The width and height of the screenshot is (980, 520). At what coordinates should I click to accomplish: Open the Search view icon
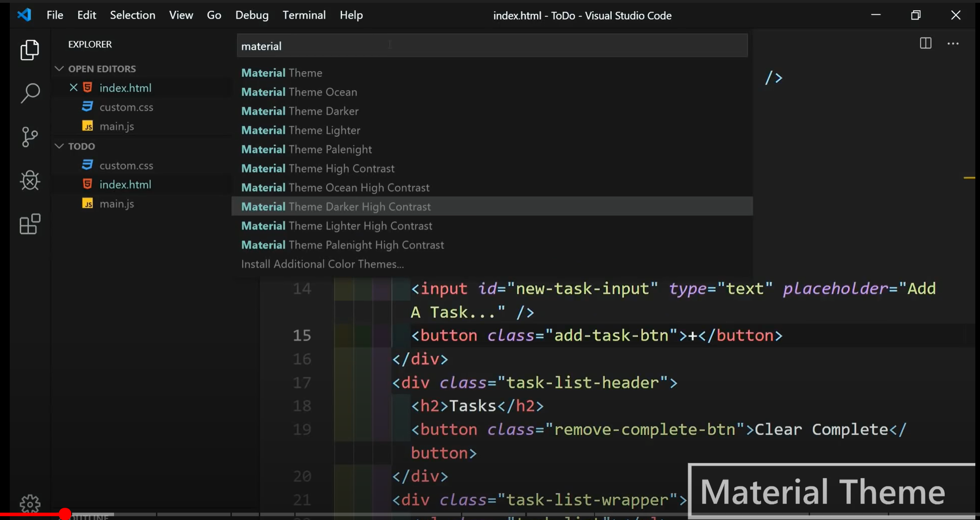click(x=30, y=93)
